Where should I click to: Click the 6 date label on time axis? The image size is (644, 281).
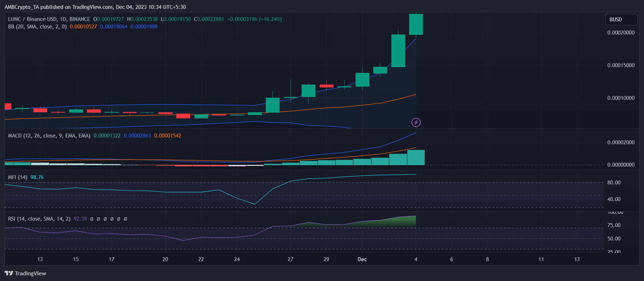click(452, 259)
